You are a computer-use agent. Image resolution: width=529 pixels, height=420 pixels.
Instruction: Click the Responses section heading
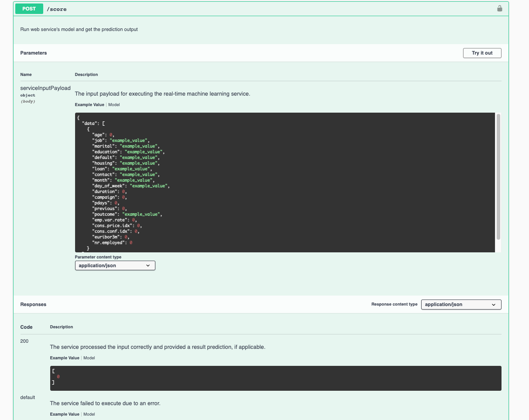[x=33, y=304]
